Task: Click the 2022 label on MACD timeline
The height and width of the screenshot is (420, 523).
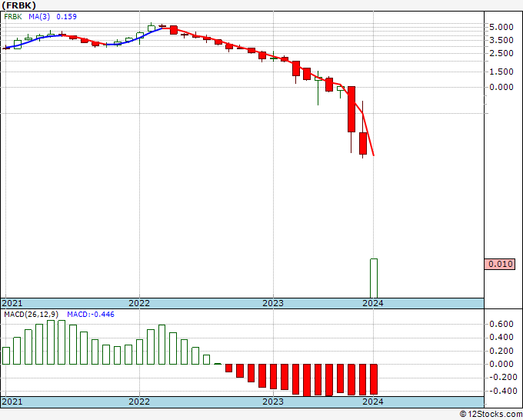Action: pos(139,402)
